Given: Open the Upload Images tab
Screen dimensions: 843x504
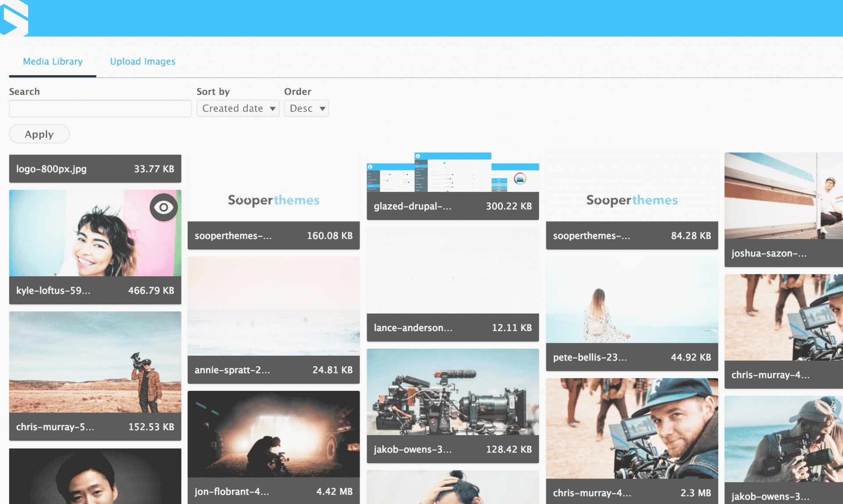Looking at the screenshot, I should click(143, 61).
